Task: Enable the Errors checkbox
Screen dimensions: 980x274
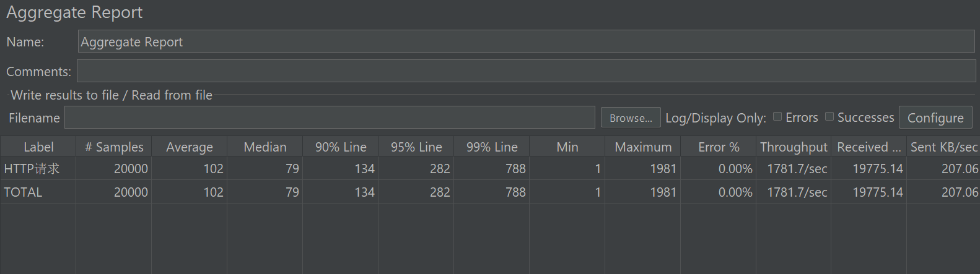Action: pos(777,116)
